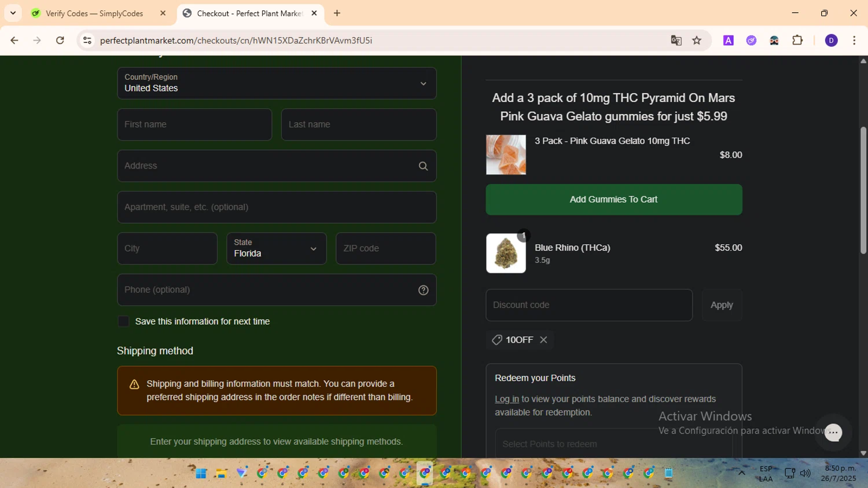The height and width of the screenshot is (488, 868).
Task: Click the page URL in the address bar
Action: point(236,41)
